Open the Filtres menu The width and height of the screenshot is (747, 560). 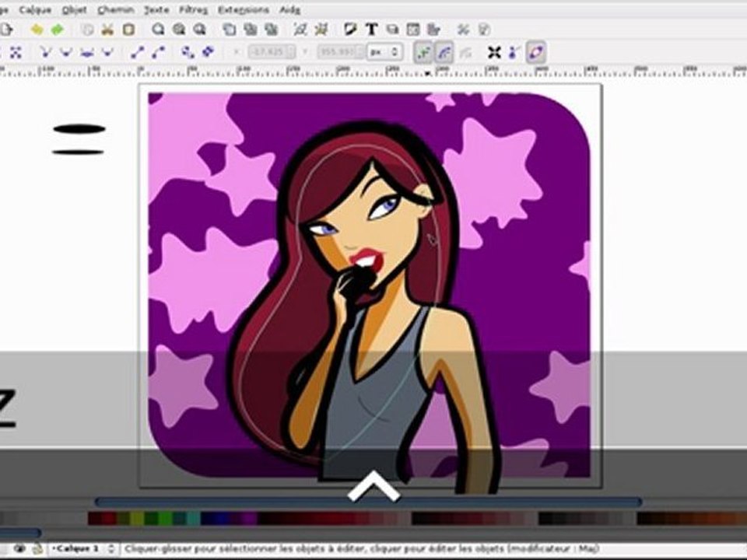[194, 9]
